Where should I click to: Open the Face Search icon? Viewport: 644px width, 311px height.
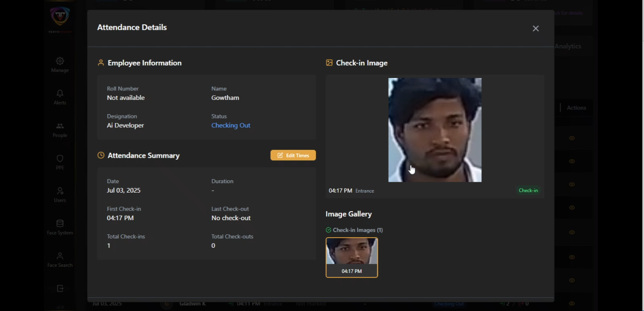click(x=59, y=255)
